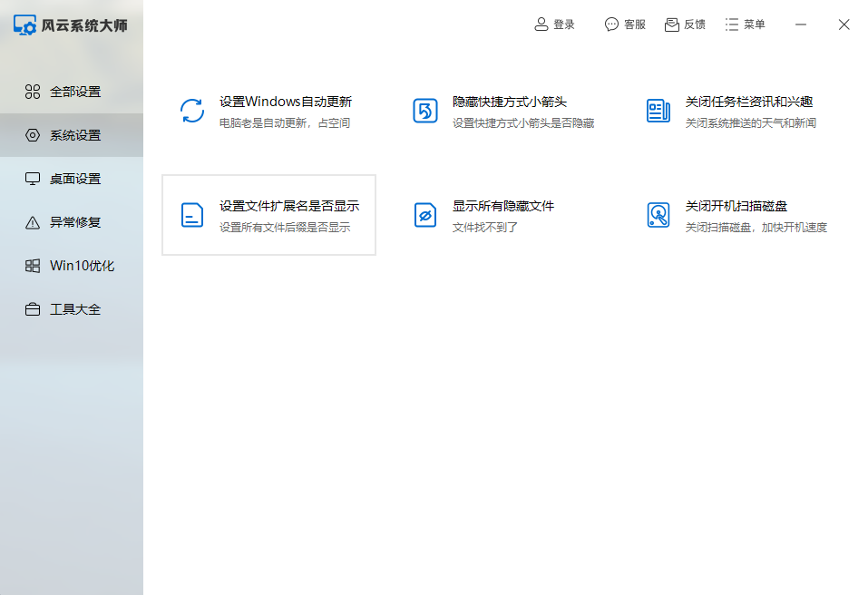Viewport: 868px width, 595px height.
Task: Click the 关闭开机扫描磁盘 disk icon
Action: click(x=658, y=214)
